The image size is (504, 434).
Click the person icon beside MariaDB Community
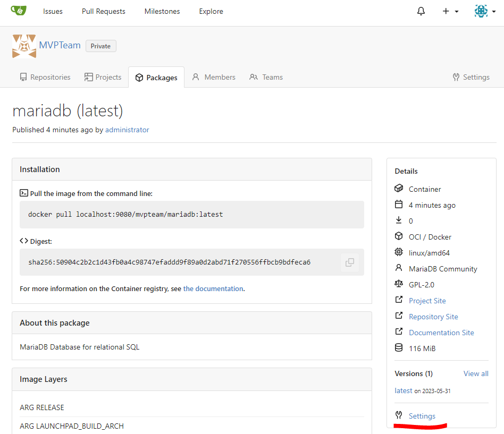tap(399, 268)
